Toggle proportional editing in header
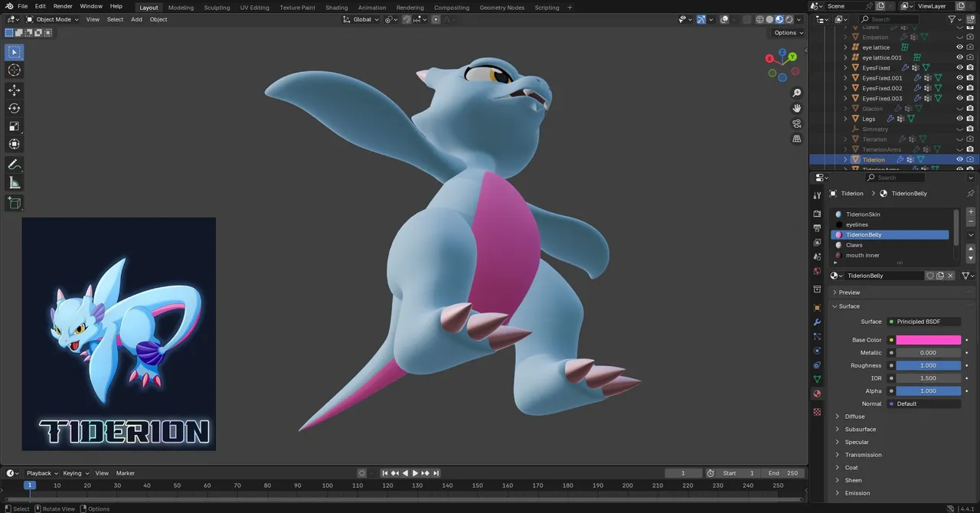980x513 pixels. click(x=436, y=19)
